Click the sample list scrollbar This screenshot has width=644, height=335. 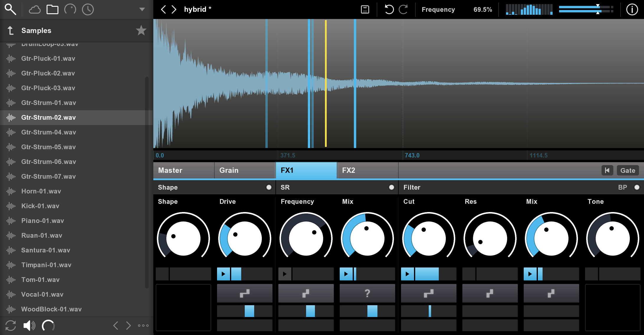[147, 182]
